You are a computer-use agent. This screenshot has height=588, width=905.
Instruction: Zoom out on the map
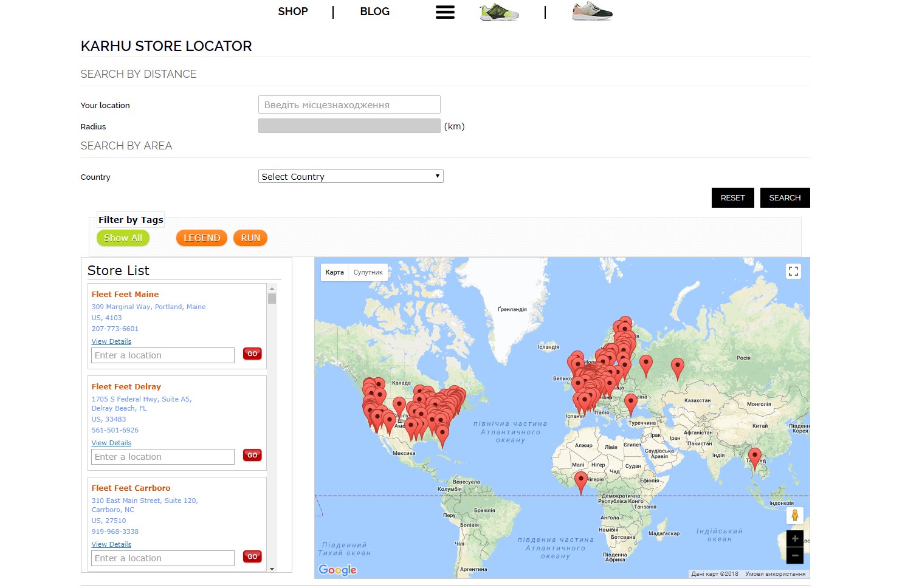(x=795, y=555)
